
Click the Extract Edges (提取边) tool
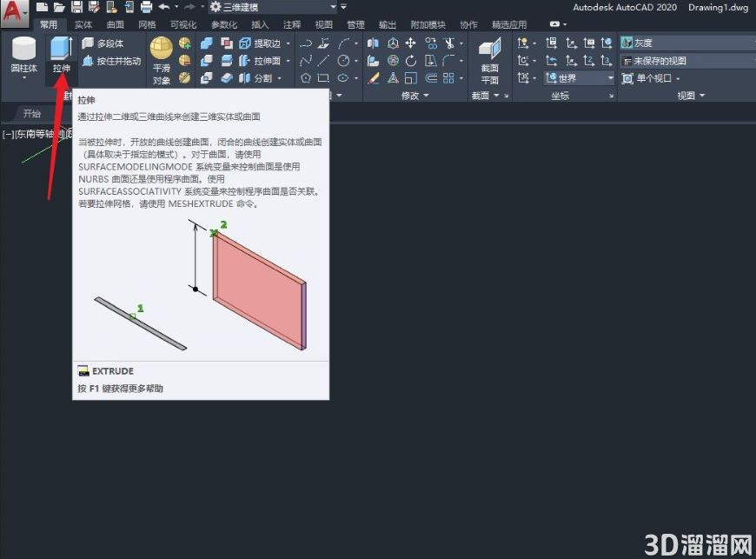coord(260,43)
